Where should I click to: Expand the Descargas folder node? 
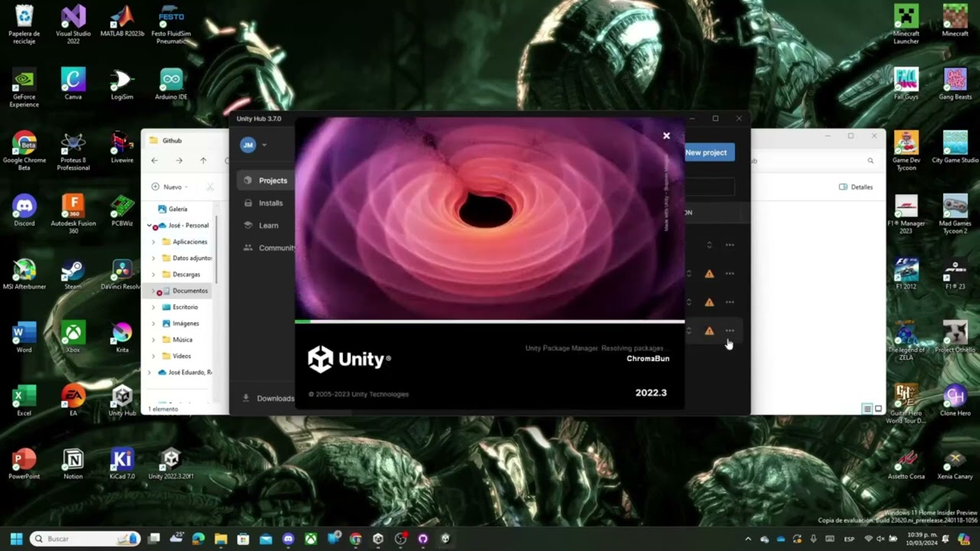[x=153, y=274]
